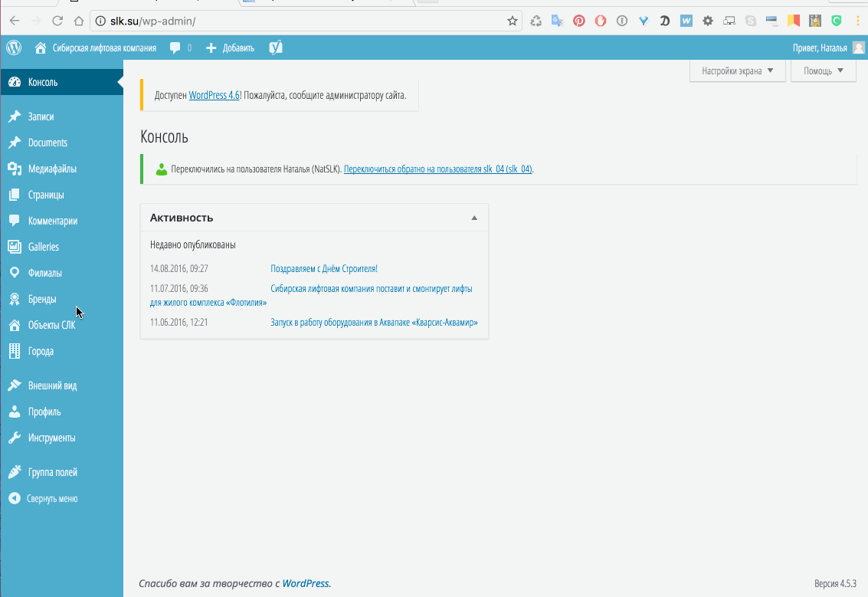Open post Сибирская лифтовая компания поставит и смонтирует лифты
Screen dimensions: 868x597
pyautogui.click(x=372, y=288)
